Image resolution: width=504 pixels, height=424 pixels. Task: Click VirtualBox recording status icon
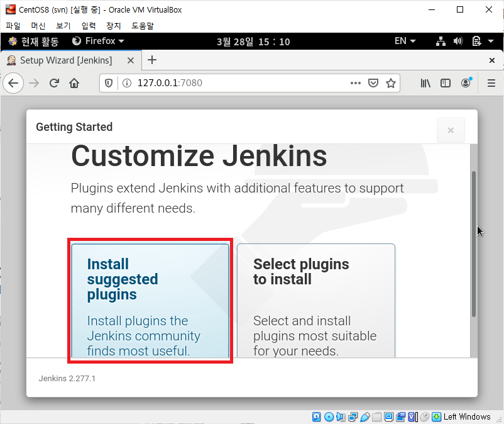400,417
